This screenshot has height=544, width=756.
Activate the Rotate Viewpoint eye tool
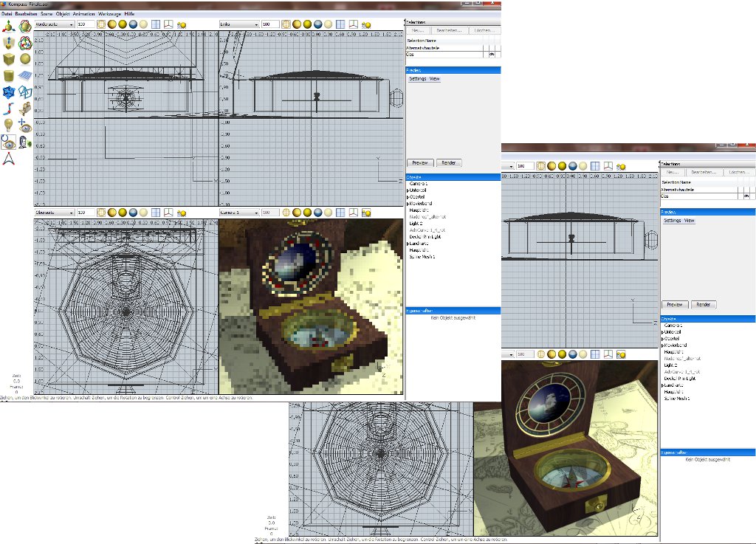click(x=9, y=142)
